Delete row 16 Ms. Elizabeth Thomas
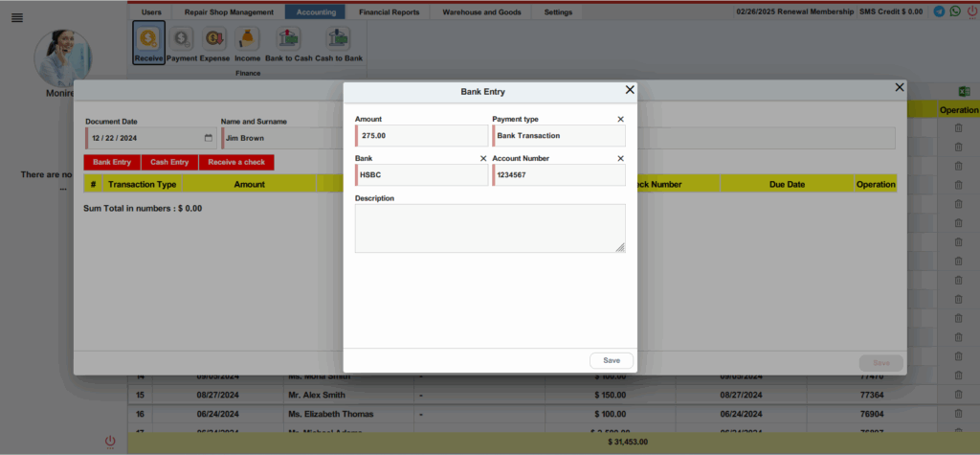 click(x=958, y=414)
